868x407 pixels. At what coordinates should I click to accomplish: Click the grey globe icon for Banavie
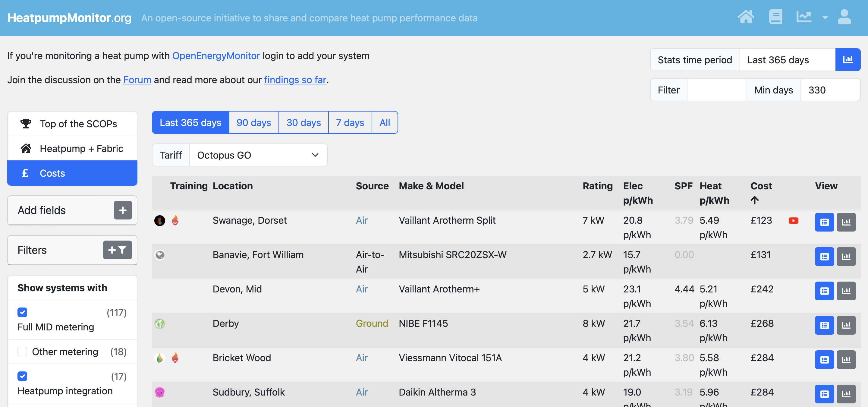click(160, 255)
